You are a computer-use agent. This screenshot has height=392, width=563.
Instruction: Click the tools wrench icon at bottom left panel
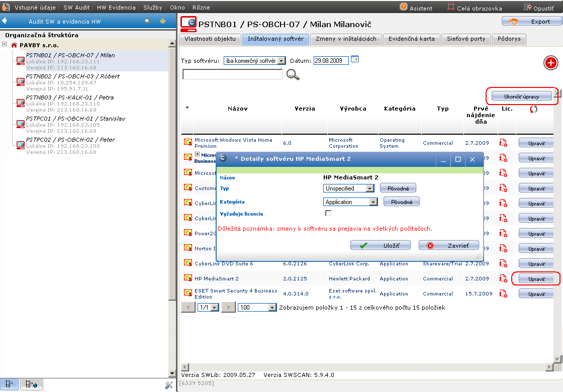pos(169,385)
